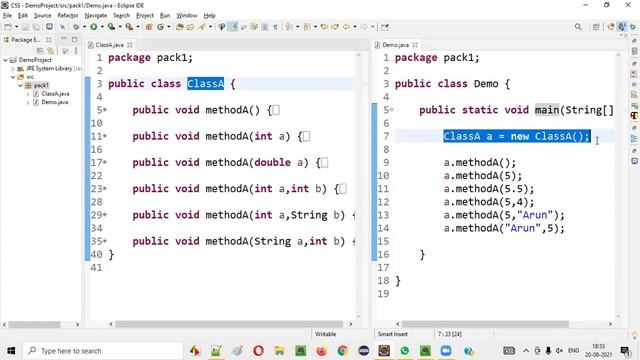
Task: Open dropdown arrow next to Run button
Action: click(x=101, y=27)
